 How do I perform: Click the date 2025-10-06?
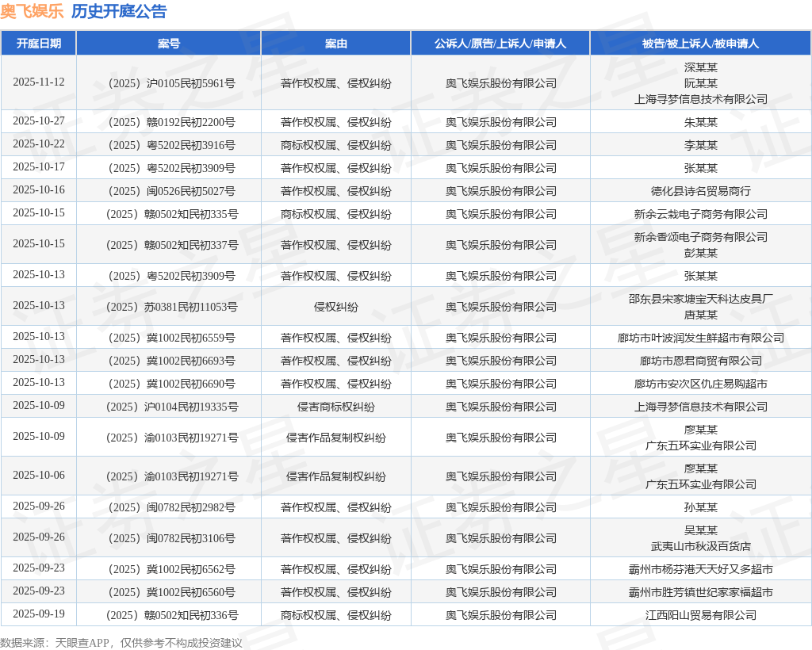[39, 475]
